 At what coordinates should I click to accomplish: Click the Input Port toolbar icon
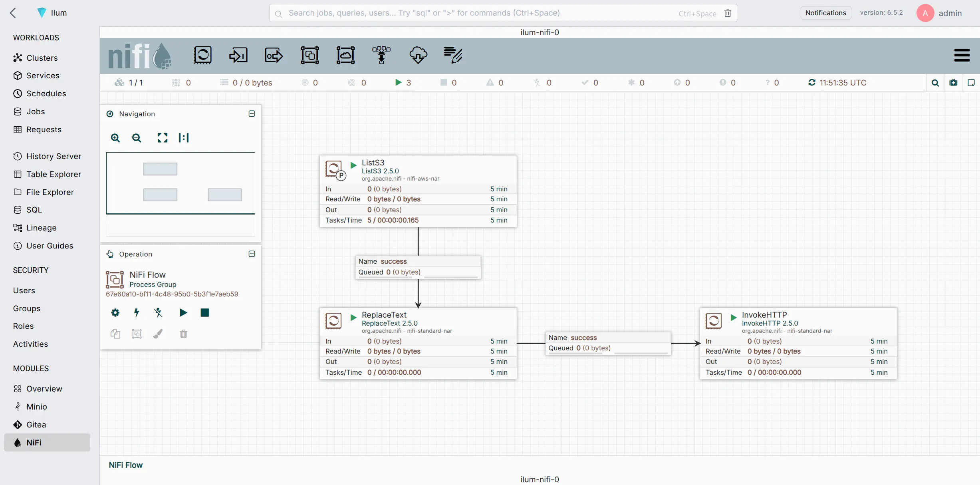pos(238,55)
